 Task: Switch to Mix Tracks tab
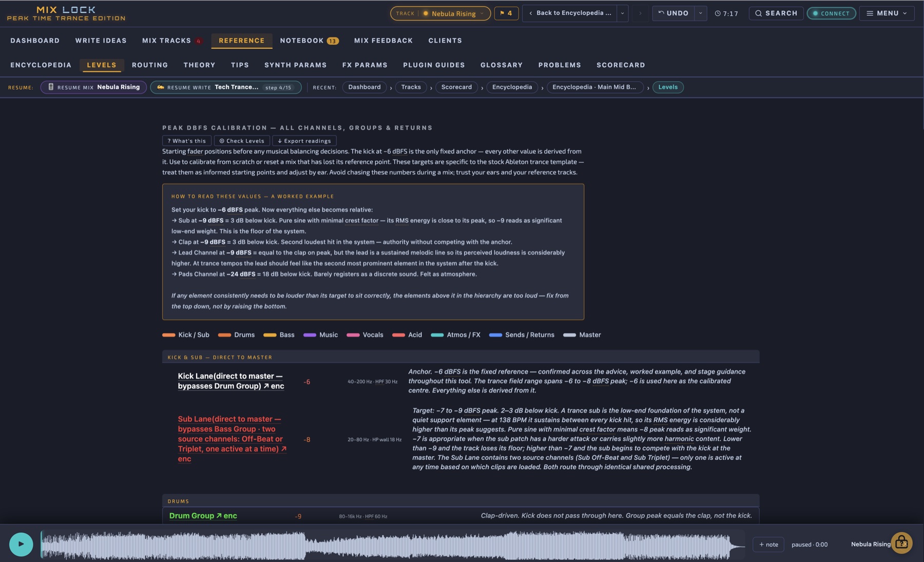pos(172,41)
